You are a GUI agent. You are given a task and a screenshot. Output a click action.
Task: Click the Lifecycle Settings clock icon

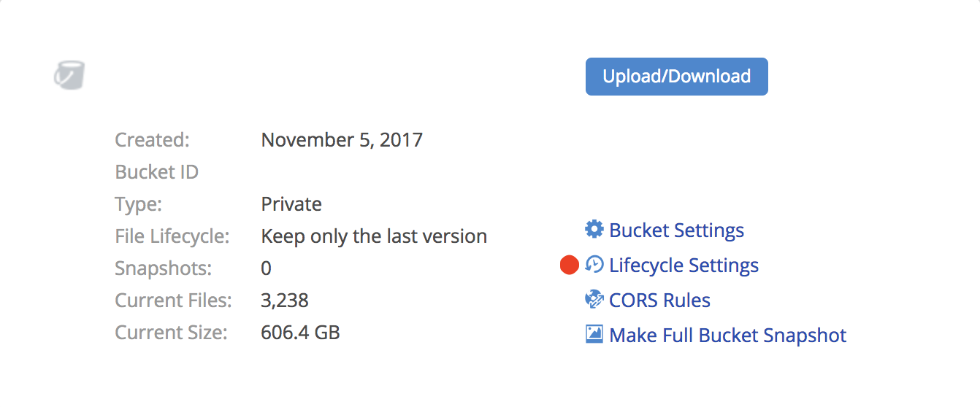(x=594, y=265)
